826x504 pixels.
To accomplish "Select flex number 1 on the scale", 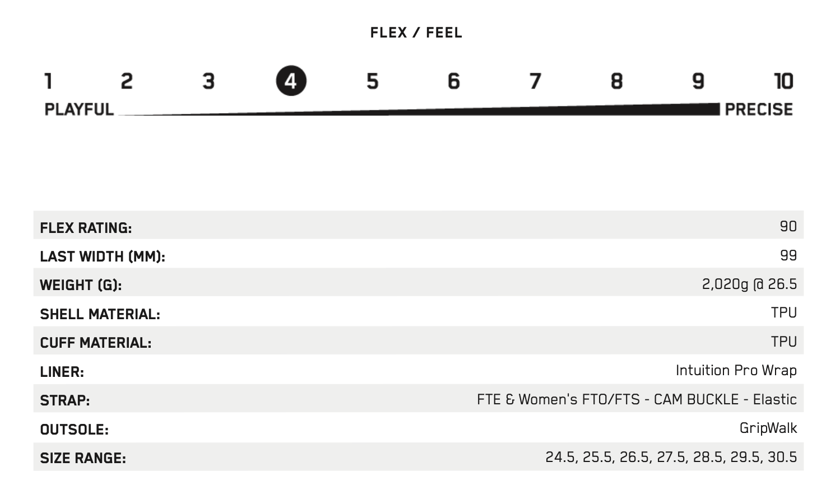I will pos(49,81).
